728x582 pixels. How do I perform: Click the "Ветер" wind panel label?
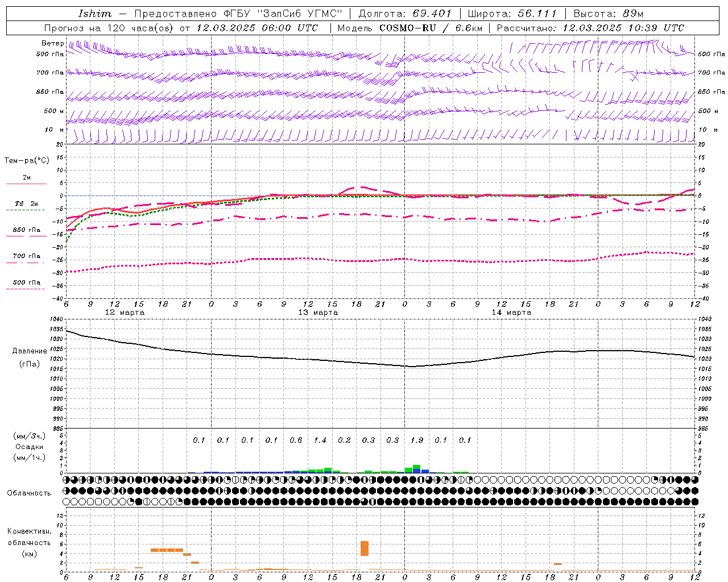tap(52, 43)
